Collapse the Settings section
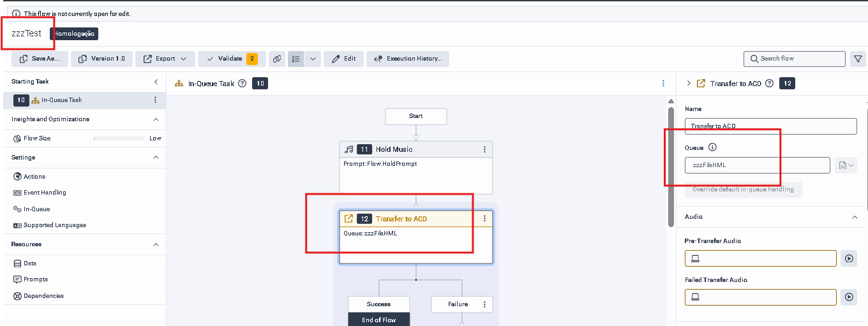 coord(156,158)
